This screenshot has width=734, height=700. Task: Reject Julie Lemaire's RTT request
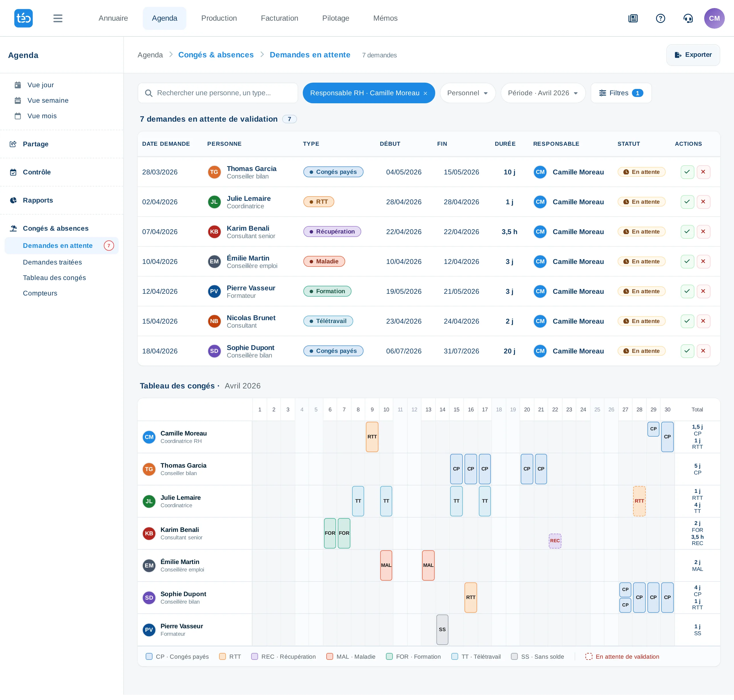703,202
